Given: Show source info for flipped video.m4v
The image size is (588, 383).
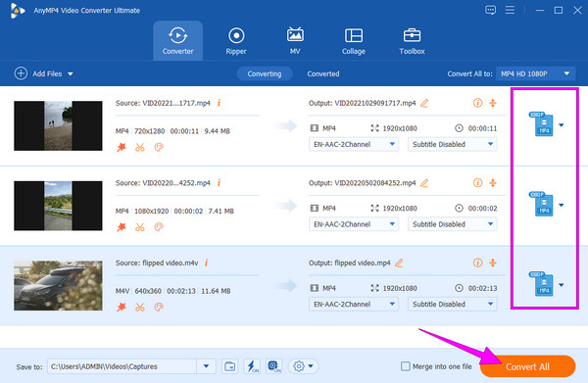Looking at the screenshot, I should tap(207, 263).
